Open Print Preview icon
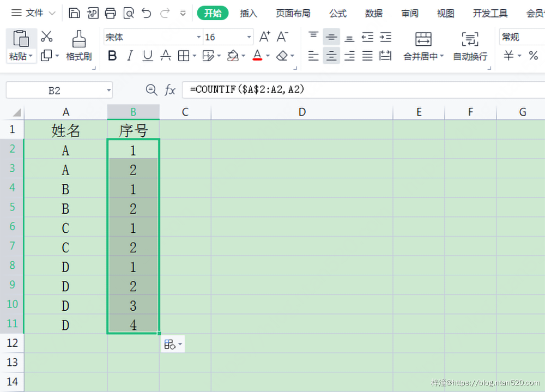545x392 pixels. click(x=129, y=13)
